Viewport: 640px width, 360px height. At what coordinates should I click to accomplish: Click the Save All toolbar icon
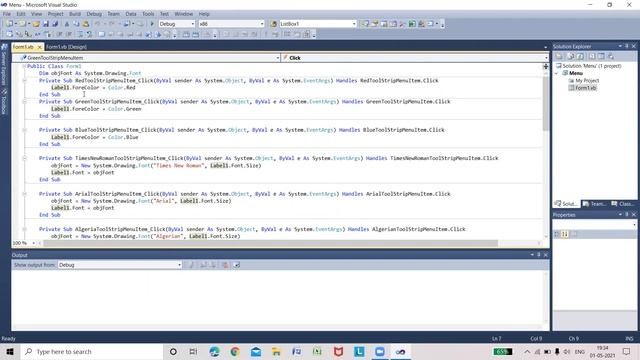pos(55,24)
